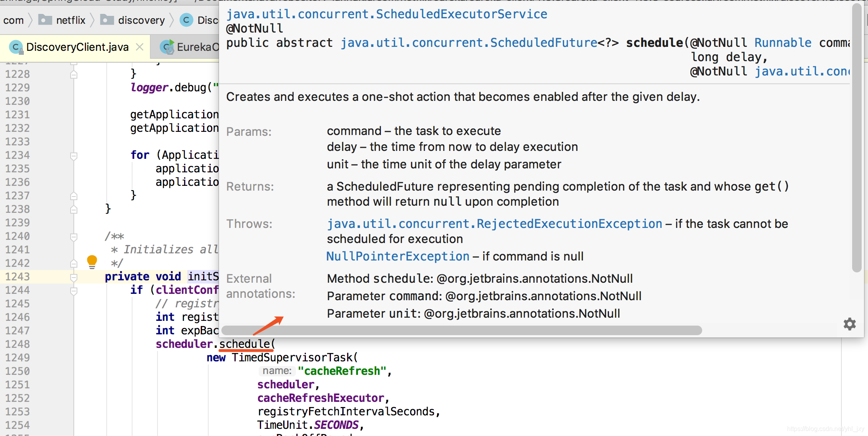Click the popup horizontal scrollbar thumb

[462, 330]
